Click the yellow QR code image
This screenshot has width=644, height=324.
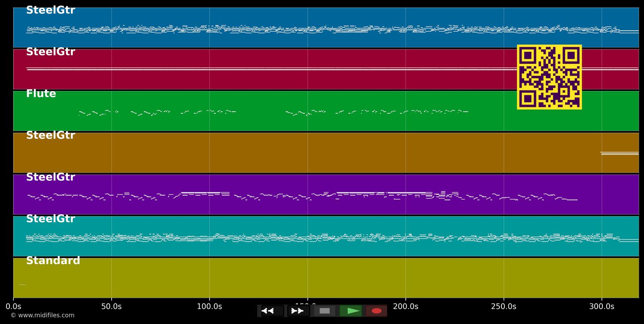pyautogui.click(x=549, y=77)
